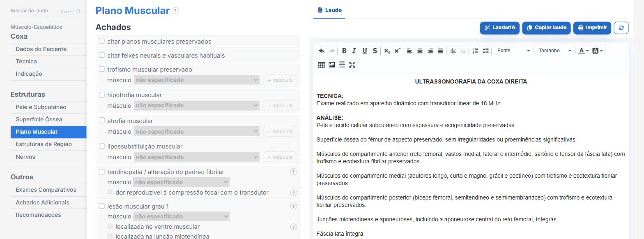Switch to the Laudo tab
The width and height of the screenshot is (644, 239).
point(329,10)
